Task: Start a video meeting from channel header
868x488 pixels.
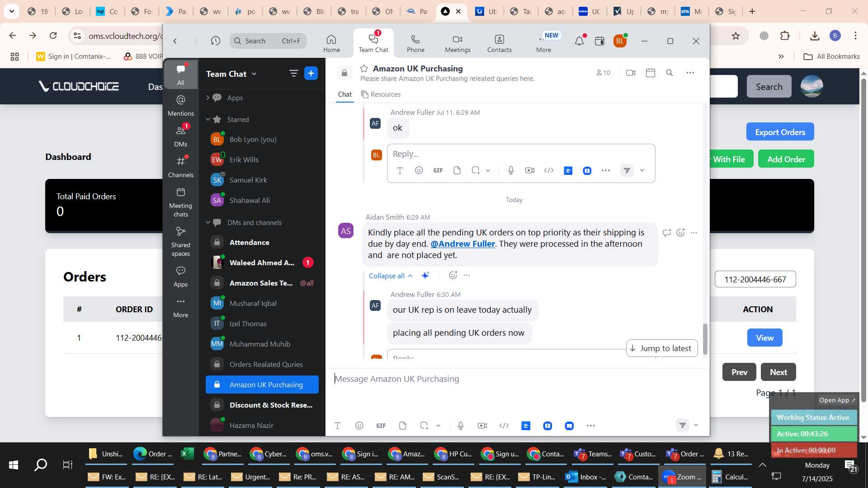Action: pyautogui.click(x=631, y=73)
